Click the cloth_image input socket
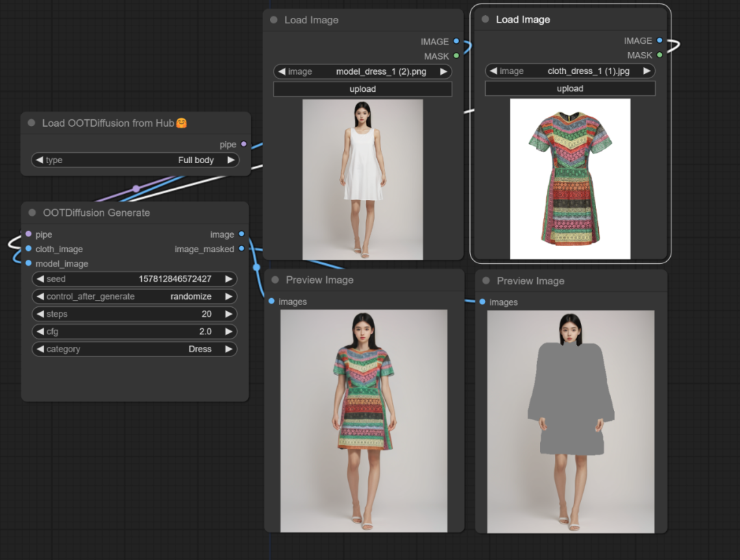Screen dimensions: 740x560 [29, 249]
